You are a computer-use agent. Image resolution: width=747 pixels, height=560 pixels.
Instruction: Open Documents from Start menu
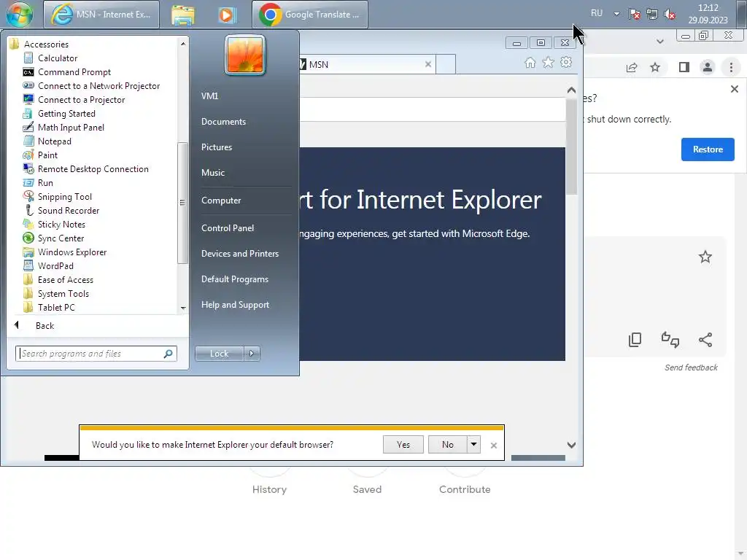223,122
